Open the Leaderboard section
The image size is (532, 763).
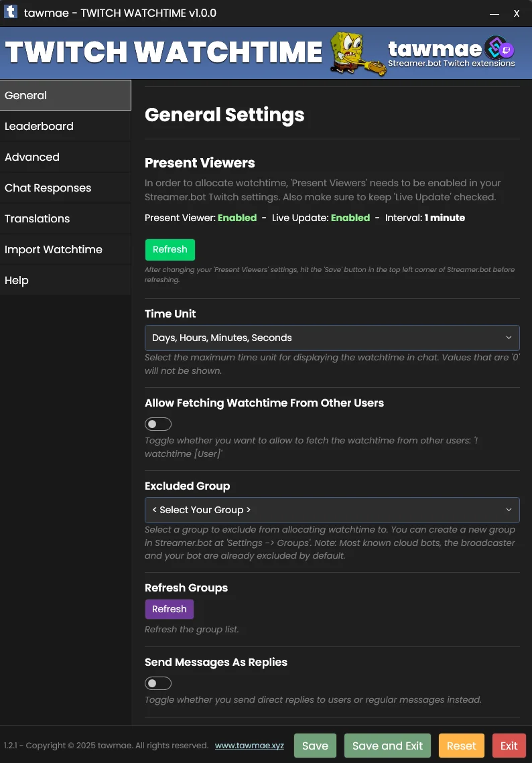(x=65, y=126)
